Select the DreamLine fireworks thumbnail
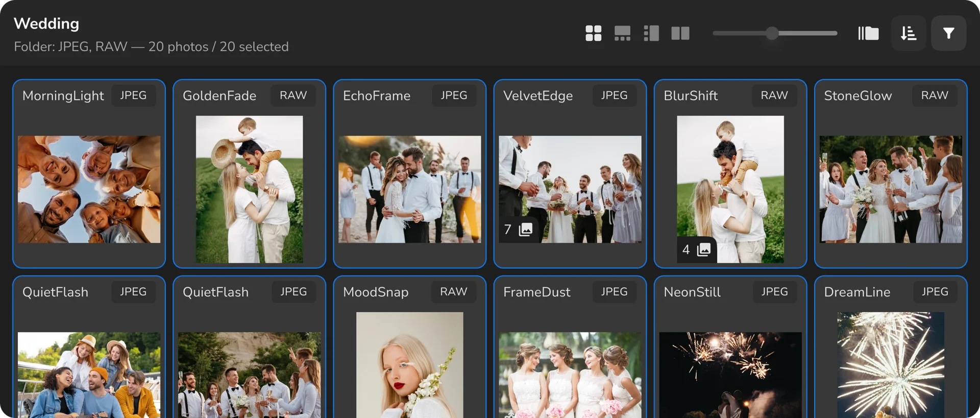 [891, 365]
